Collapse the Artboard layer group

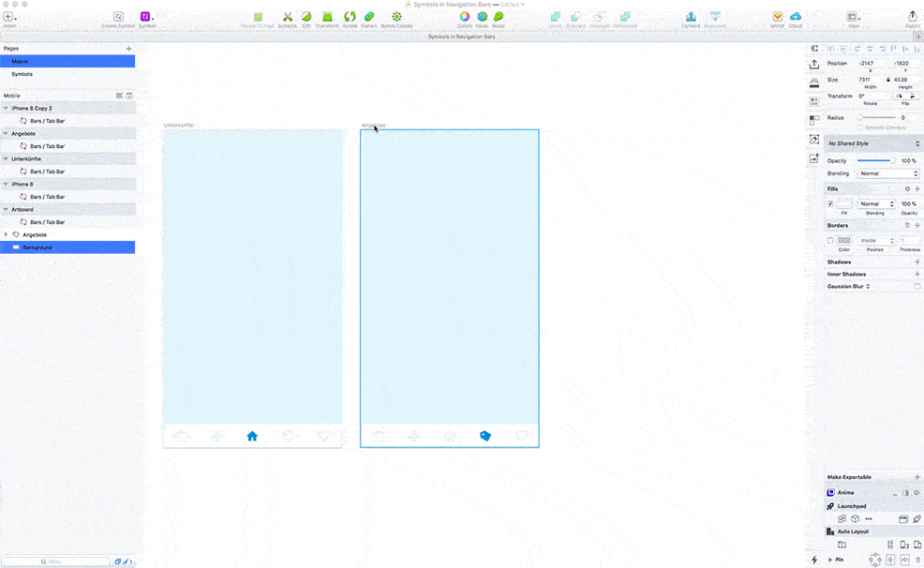(x=6, y=210)
